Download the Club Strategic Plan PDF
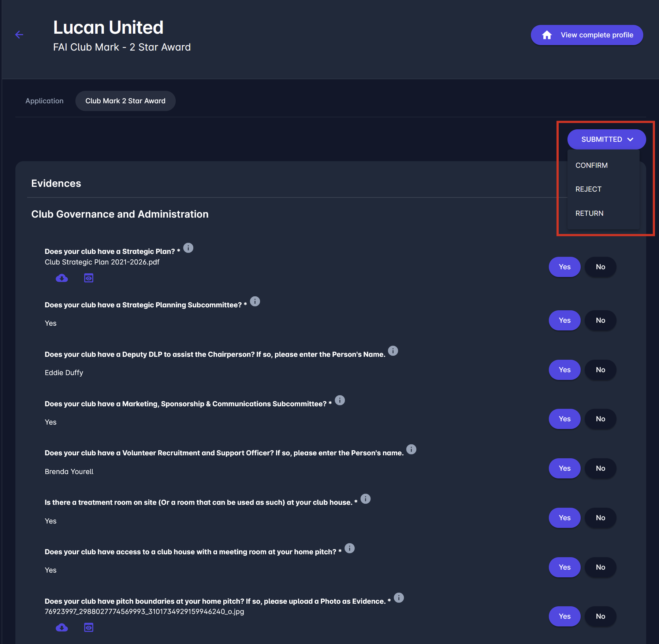This screenshot has width=659, height=644. [62, 278]
